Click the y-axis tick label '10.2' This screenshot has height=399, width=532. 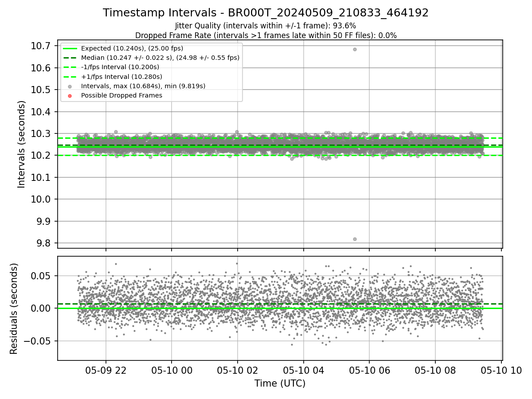click(41, 155)
